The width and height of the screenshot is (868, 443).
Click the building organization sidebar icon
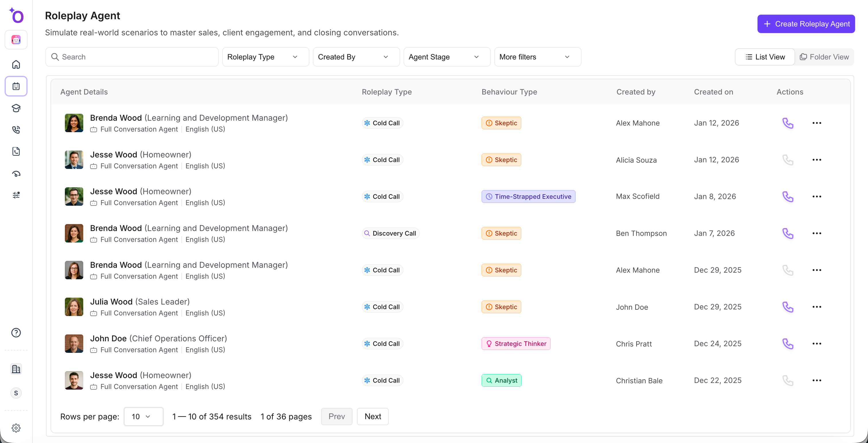16,369
